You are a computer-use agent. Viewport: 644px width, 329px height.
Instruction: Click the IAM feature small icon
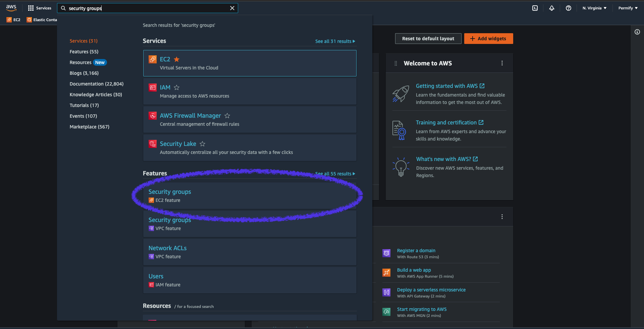tap(151, 285)
